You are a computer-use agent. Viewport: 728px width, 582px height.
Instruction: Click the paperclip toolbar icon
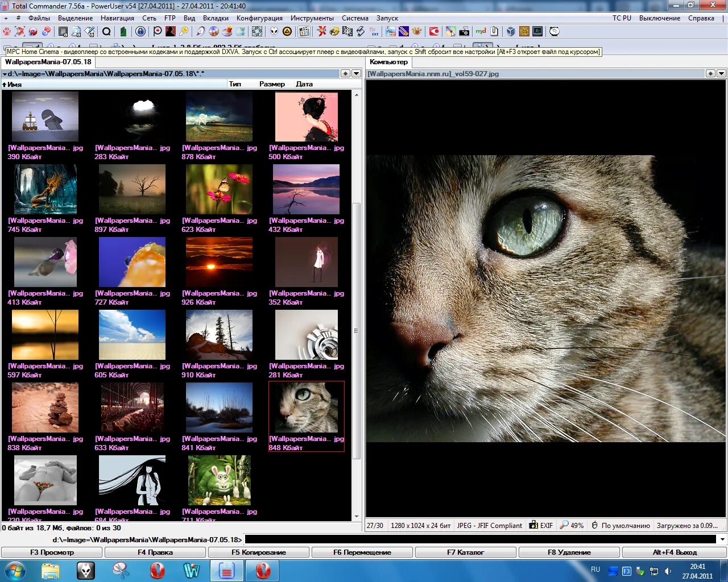tap(494, 31)
